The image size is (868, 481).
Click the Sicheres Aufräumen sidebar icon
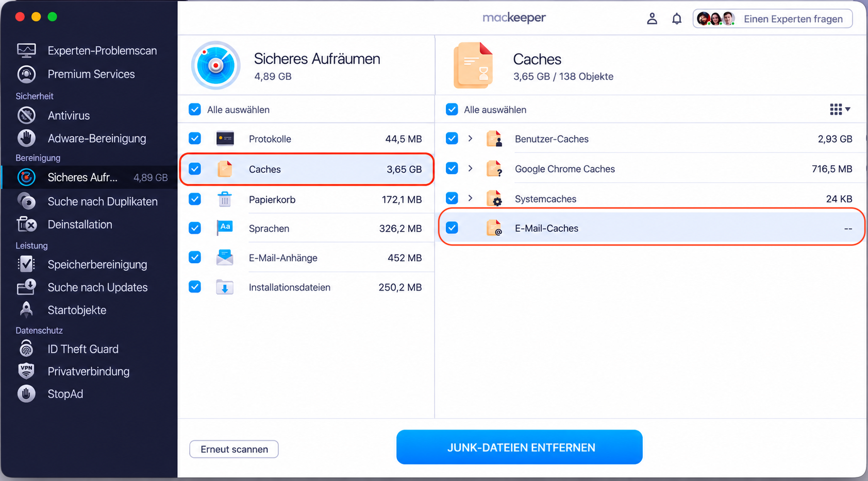pyautogui.click(x=26, y=177)
